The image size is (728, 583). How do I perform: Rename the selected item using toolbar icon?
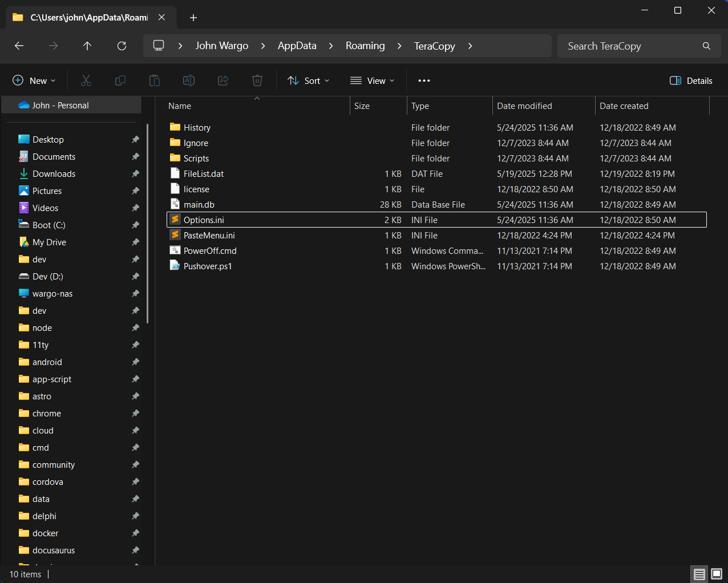(189, 80)
